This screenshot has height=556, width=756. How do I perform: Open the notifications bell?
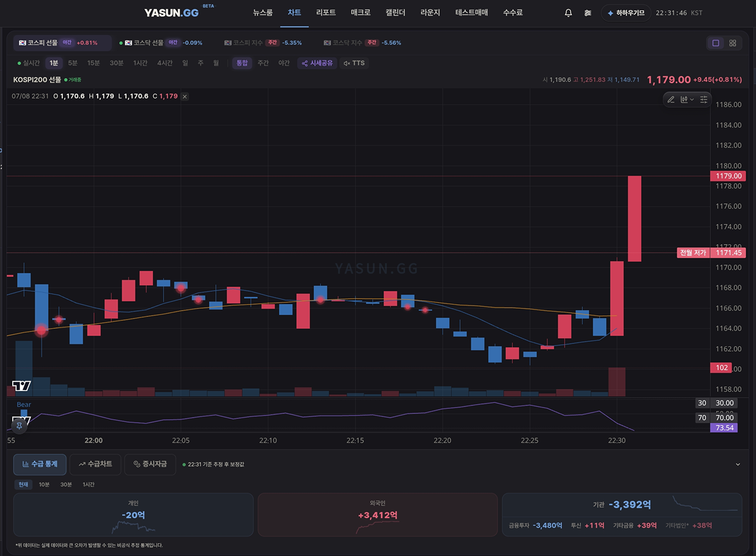[568, 13]
